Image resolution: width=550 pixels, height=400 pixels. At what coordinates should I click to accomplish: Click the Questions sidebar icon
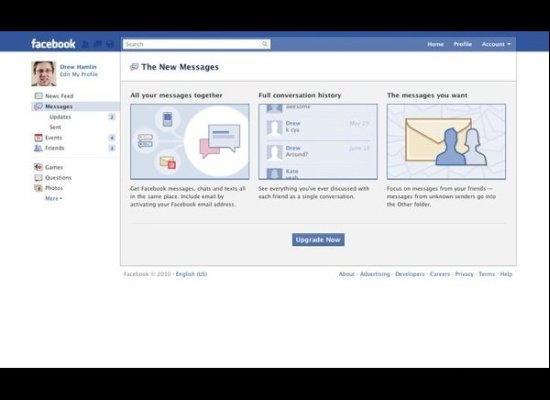pos(38,178)
